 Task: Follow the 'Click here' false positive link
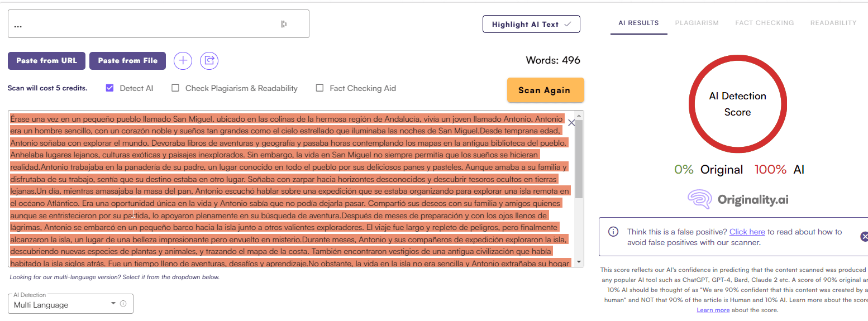747,232
